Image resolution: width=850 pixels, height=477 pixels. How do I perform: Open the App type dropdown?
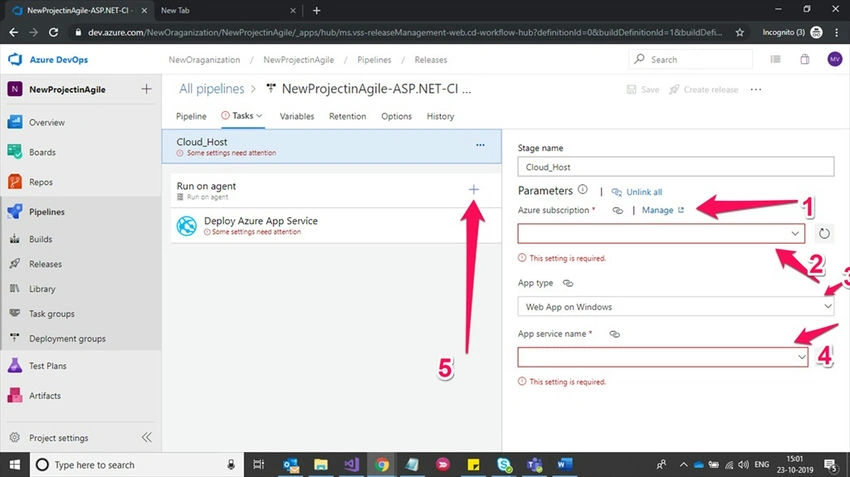click(x=675, y=306)
